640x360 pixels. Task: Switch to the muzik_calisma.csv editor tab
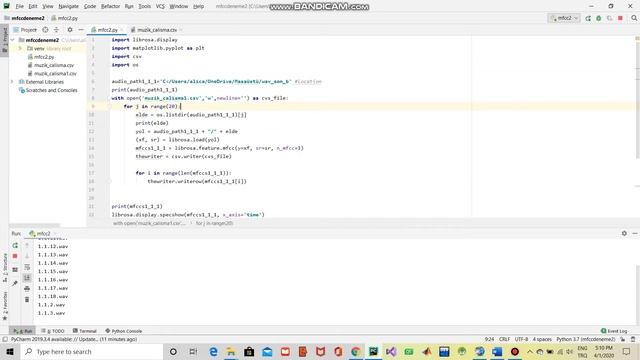tap(157, 30)
